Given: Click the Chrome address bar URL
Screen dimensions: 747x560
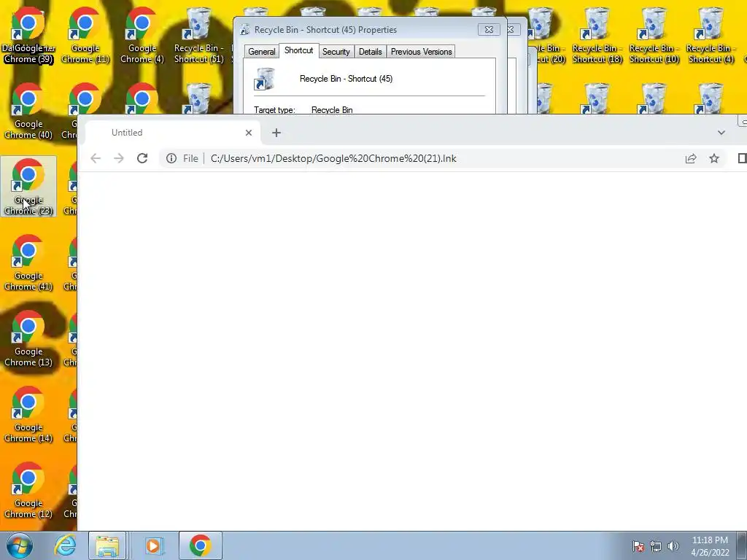Looking at the screenshot, I should [333, 158].
